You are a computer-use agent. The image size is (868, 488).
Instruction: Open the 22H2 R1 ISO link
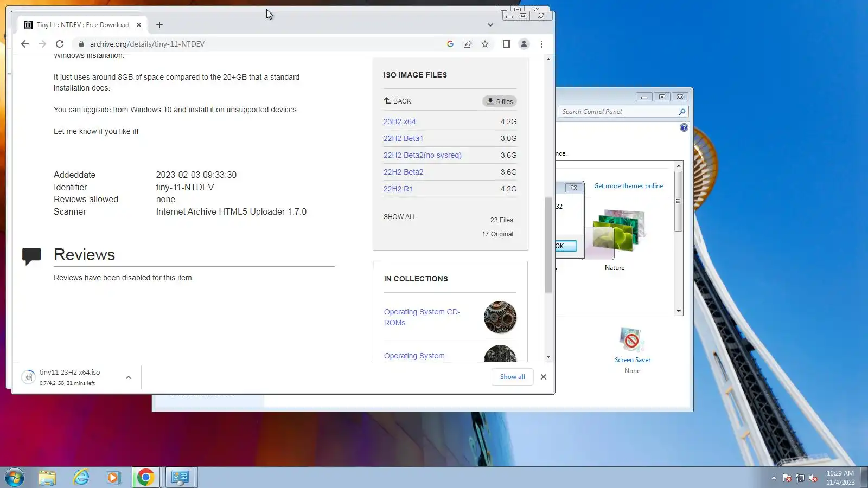(398, 189)
